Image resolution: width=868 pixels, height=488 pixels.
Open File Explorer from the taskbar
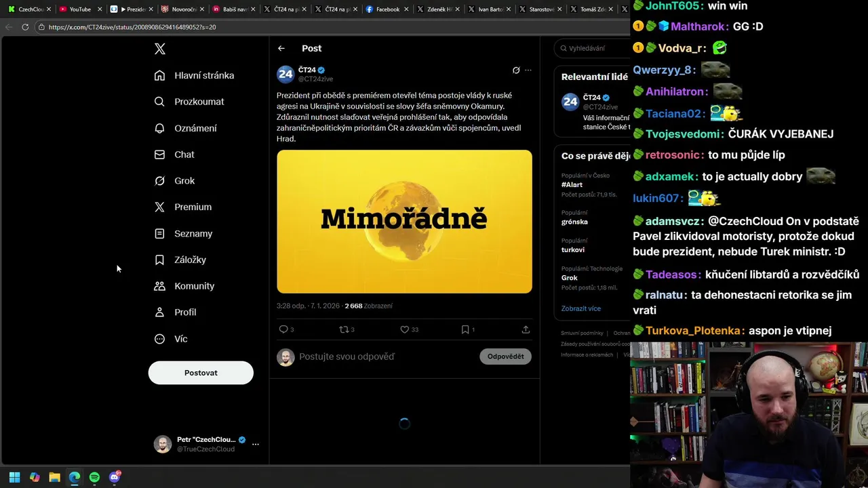[54, 477]
